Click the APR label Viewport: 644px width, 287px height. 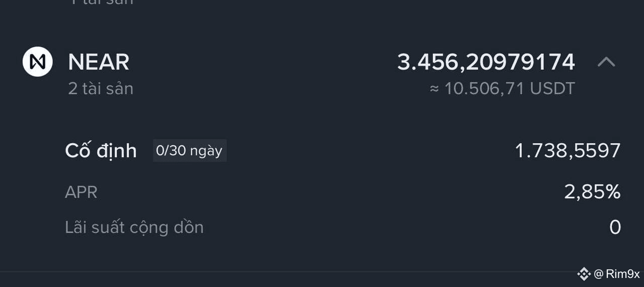[x=81, y=192]
